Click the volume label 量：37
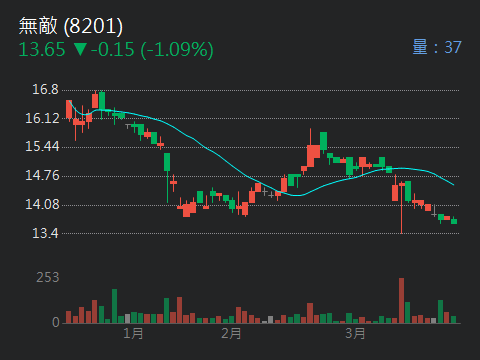This screenshot has width=480, height=360. coord(437,47)
